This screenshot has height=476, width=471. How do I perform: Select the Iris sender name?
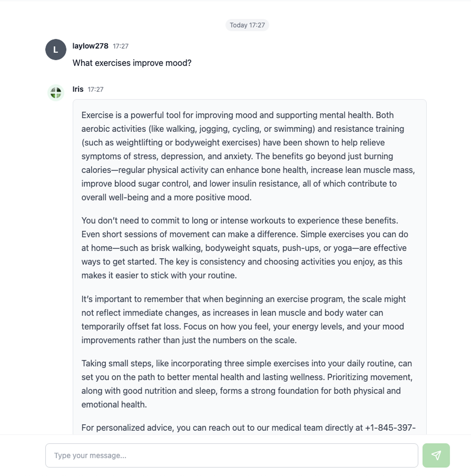tap(78, 89)
